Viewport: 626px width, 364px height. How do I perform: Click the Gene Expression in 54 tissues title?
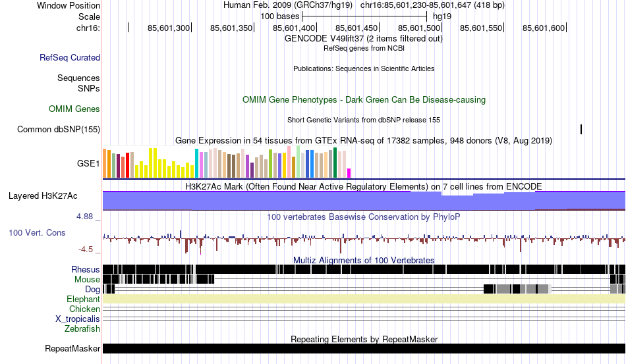coord(364,141)
